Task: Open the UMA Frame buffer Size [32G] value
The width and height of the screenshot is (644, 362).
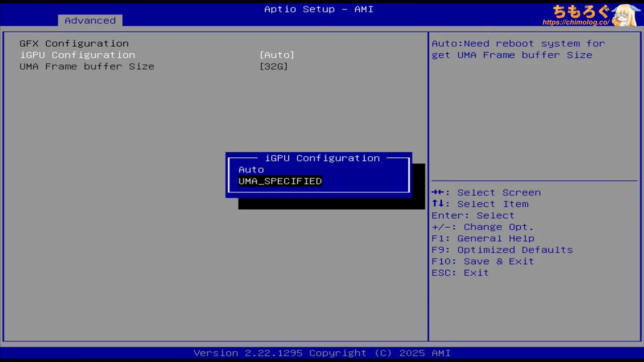Action: point(274,66)
